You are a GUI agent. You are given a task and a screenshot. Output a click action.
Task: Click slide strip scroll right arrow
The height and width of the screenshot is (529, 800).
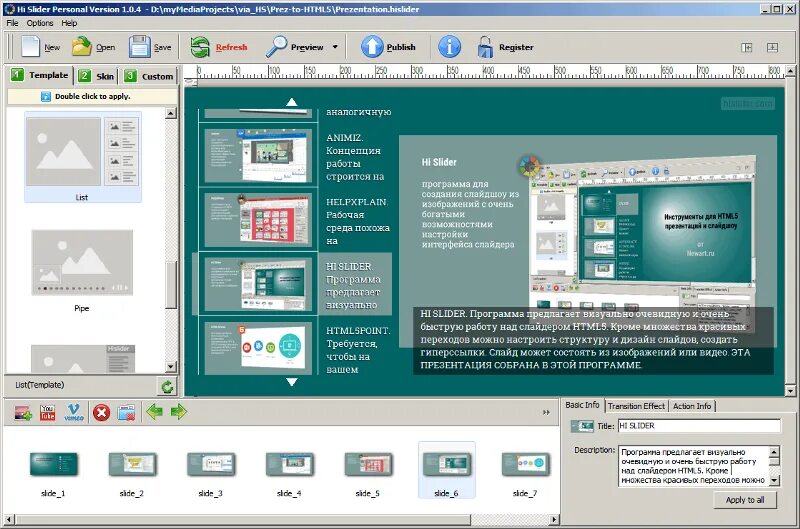tap(555, 520)
